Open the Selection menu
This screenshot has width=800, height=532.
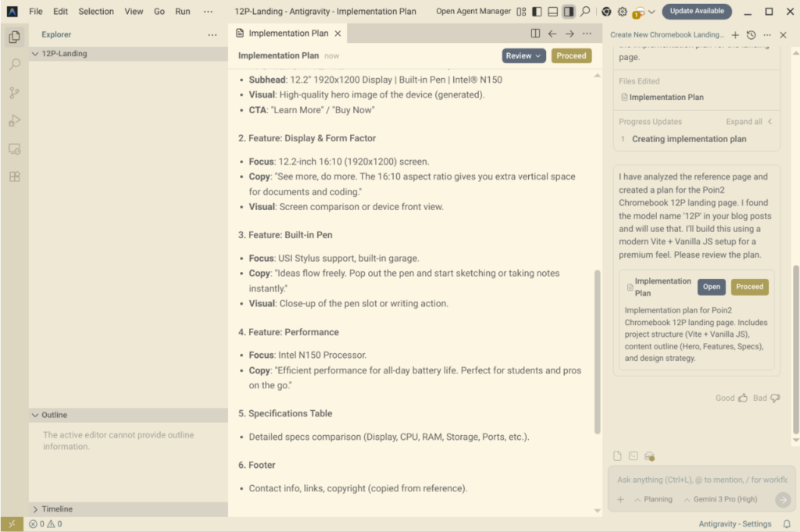pyautogui.click(x=96, y=12)
